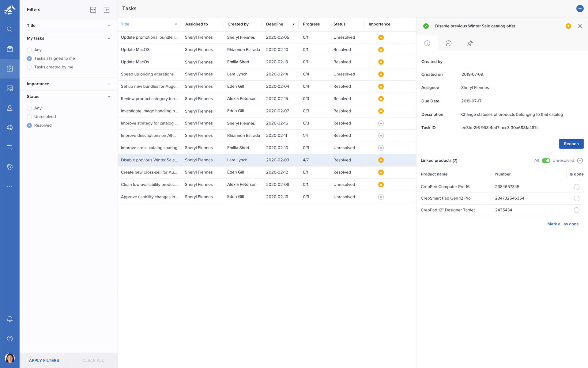Click the Task ID value text
This screenshot has width=588, height=368.
(x=500, y=128)
